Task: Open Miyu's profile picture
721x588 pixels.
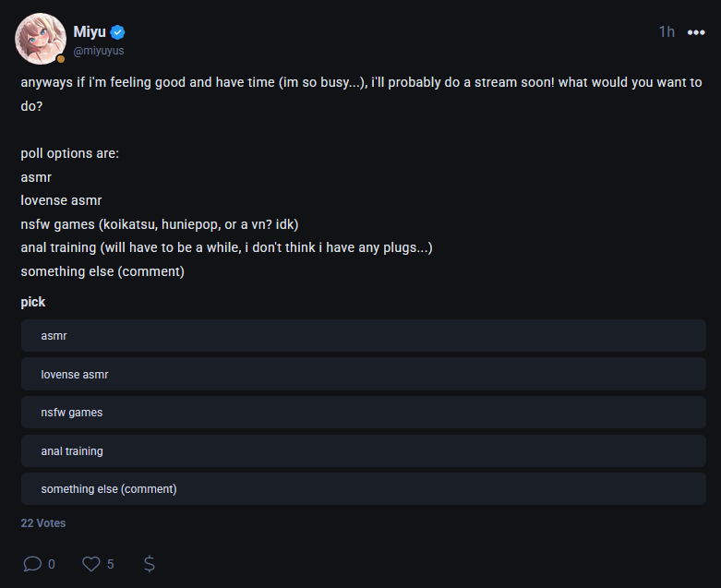Action: coord(40,39)
